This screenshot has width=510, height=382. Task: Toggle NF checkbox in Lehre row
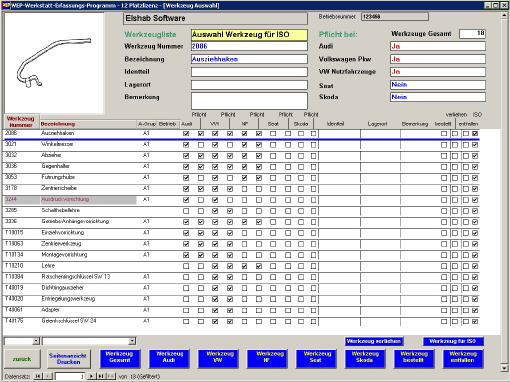point(244,266)
